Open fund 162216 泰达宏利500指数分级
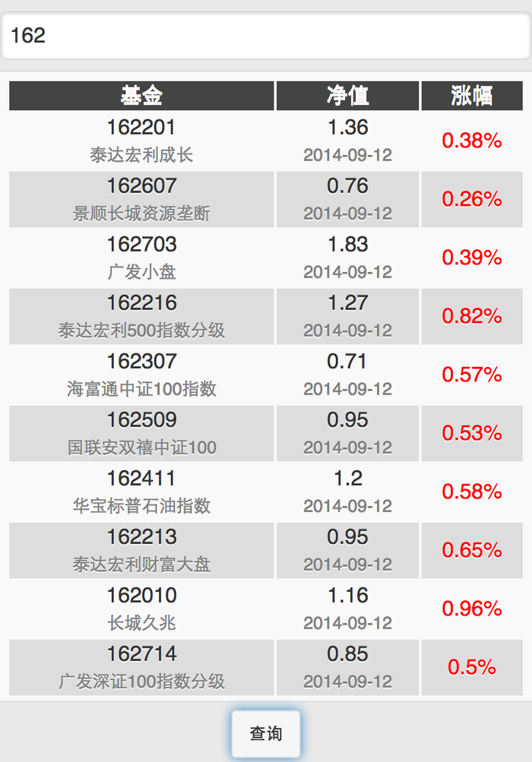 pyautogui.click(x=141, y=316)
